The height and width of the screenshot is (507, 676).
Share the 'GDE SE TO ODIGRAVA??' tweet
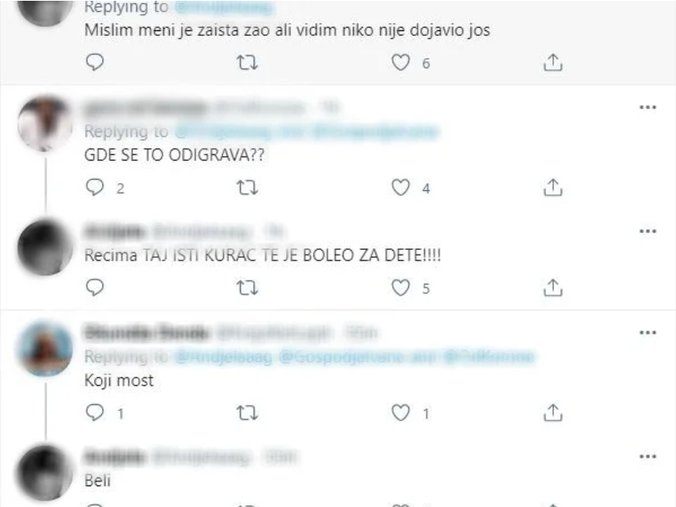tap(553, 188)
